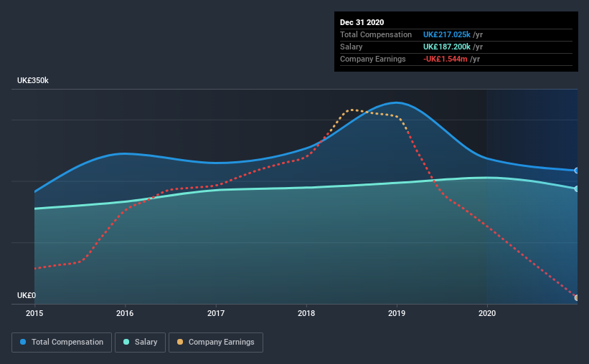
Task: Click the UK£350k y-axis label
Action: (33, 81)
